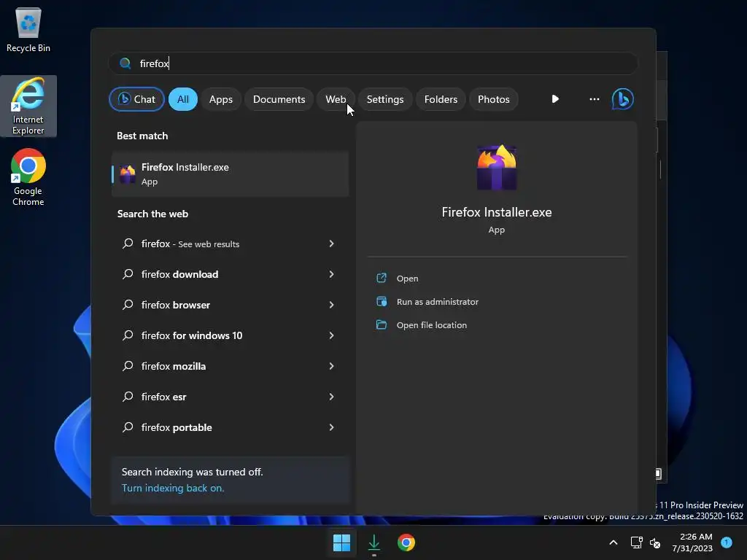Choose Run as administrator

[438, 302]
